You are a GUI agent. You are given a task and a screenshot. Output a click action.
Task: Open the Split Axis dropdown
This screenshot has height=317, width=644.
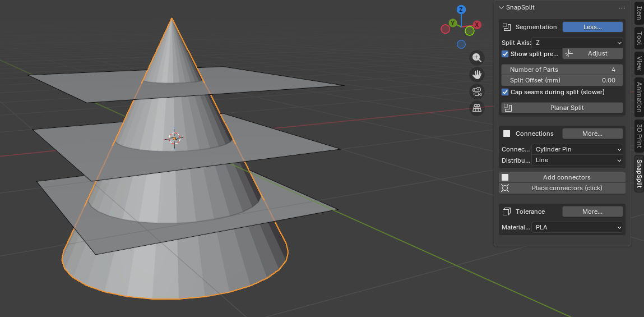577,43
